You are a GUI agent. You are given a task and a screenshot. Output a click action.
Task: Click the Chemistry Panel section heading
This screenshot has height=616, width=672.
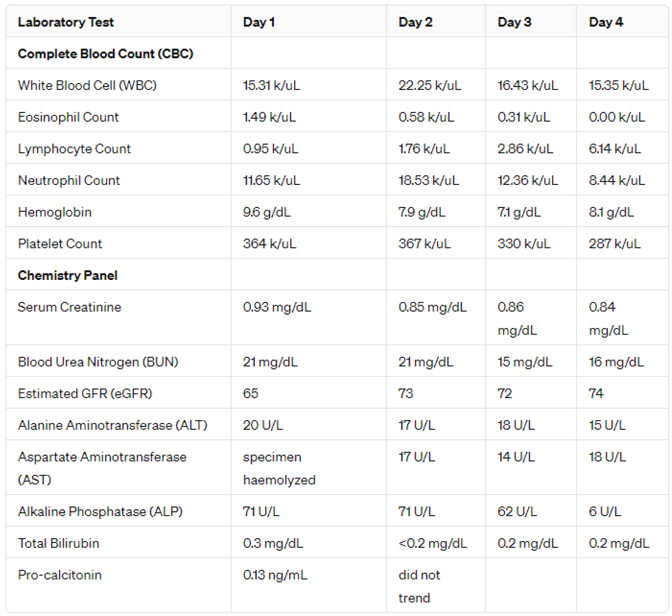tap(67, 275)
